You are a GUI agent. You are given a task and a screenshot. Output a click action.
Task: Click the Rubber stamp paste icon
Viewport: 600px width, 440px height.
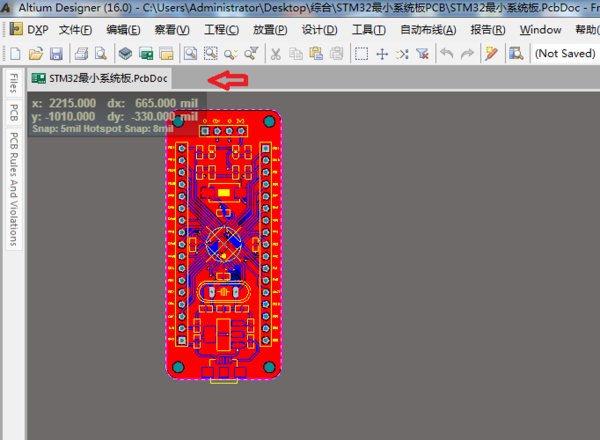coord(337,54)
